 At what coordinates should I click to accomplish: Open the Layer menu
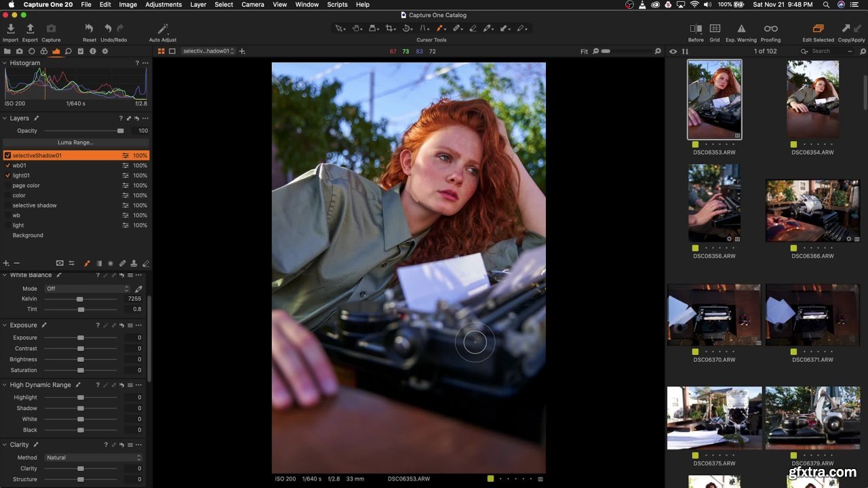(198, 5)
